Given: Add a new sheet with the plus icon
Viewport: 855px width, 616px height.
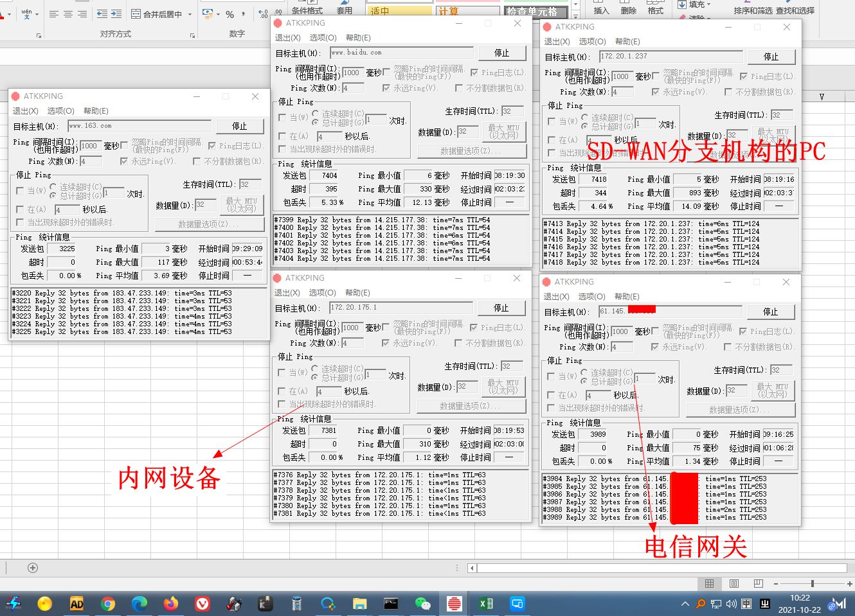Looking at the screenshot, I should [x=33, y=568].
